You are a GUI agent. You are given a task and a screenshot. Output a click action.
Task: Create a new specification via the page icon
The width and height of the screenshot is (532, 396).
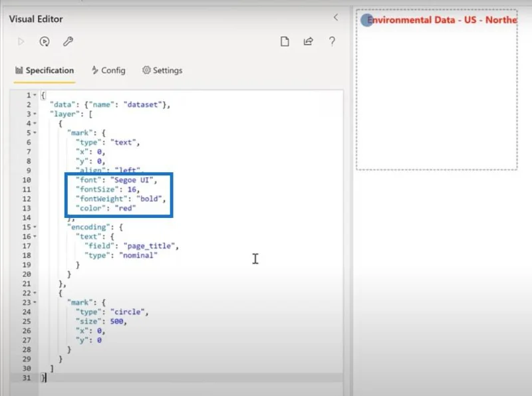point(285,42)
